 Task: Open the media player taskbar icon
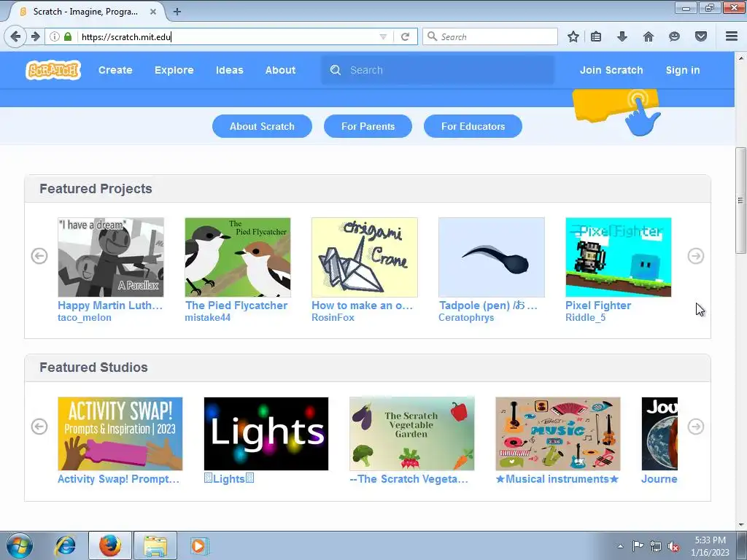198,545
